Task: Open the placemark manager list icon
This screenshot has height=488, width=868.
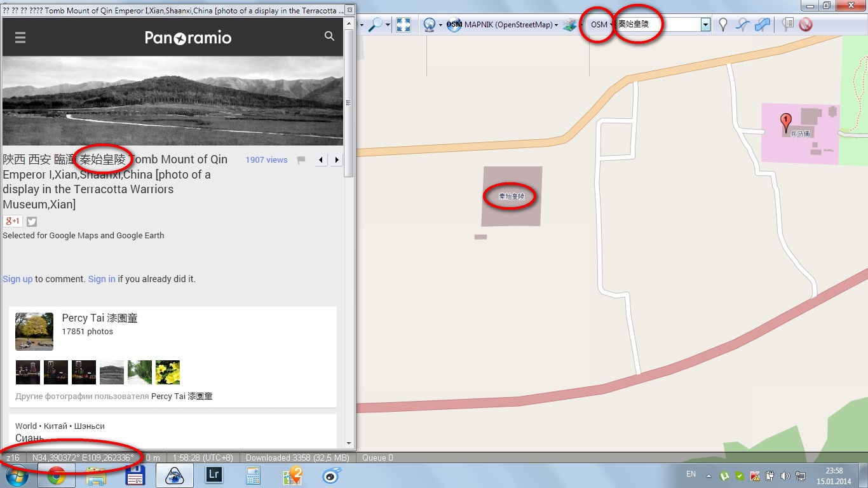Action: 788,25
